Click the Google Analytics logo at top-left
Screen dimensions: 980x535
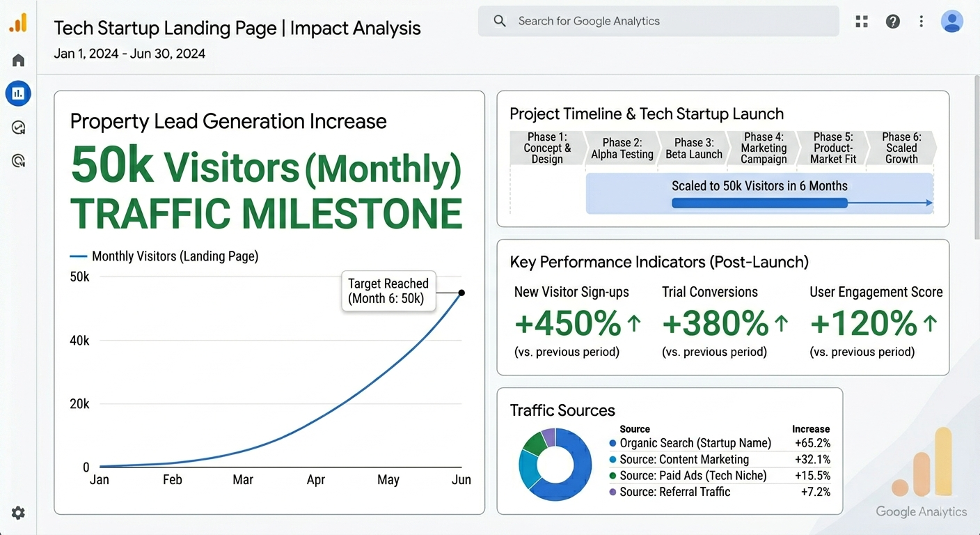(19, 23)
